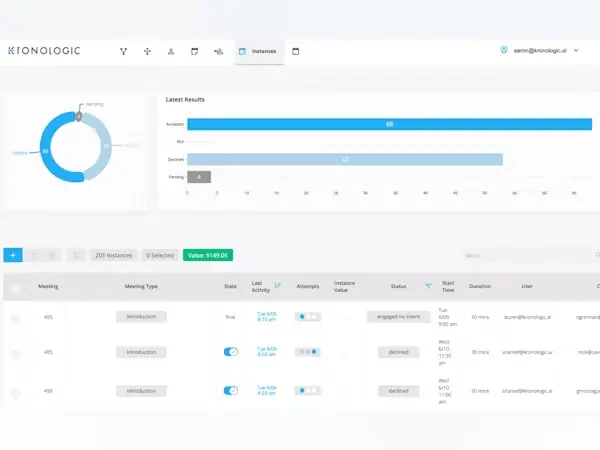Viewport: 600px width, 450px height.
Task: Click the 201 Instances label
Action: 114,255
